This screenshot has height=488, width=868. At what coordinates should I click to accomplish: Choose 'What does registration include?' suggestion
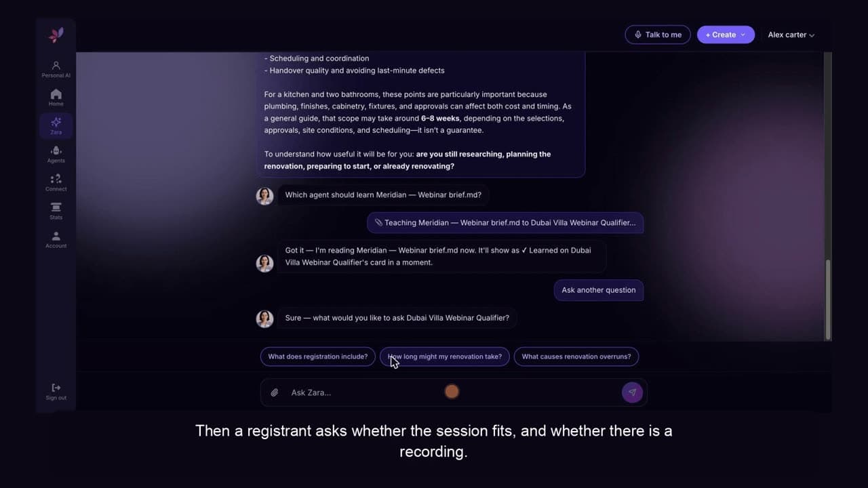click(x=317, y=357)
